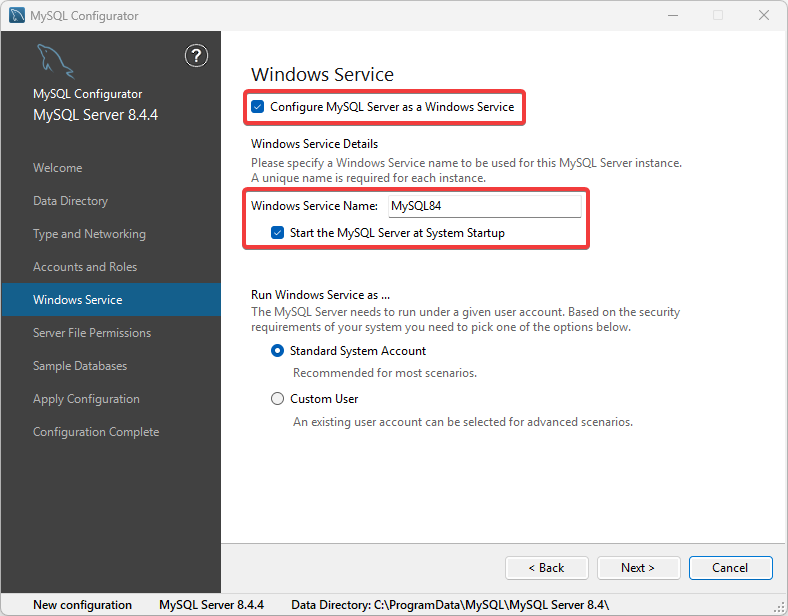Go to the Apply Configuration step
This screenshot has width=788, height=616.
tap(86, 399)
